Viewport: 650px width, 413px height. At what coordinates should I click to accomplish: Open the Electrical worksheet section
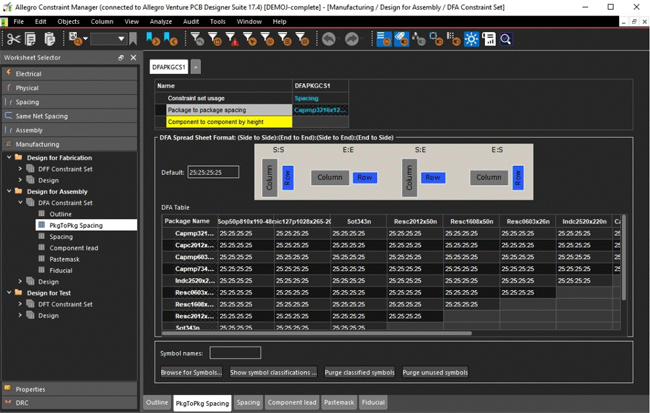click(x=70, y=74)
